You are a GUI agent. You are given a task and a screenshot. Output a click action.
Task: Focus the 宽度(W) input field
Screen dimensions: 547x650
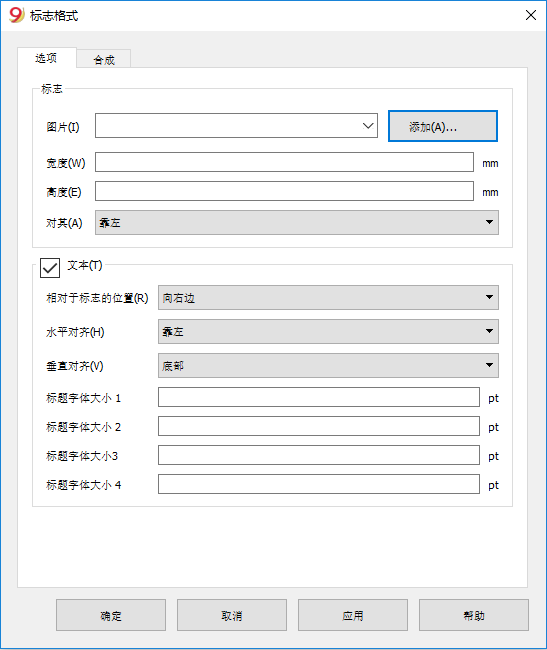[284, 162]
